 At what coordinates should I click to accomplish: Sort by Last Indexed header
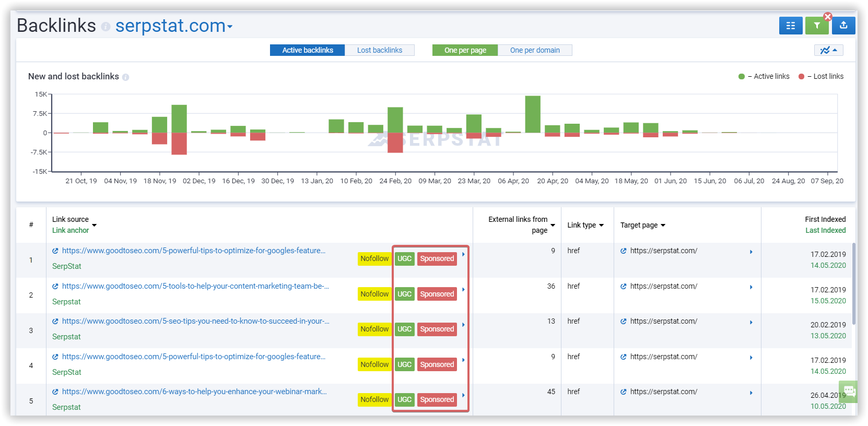pyautogui.click(x=825, y=230)
